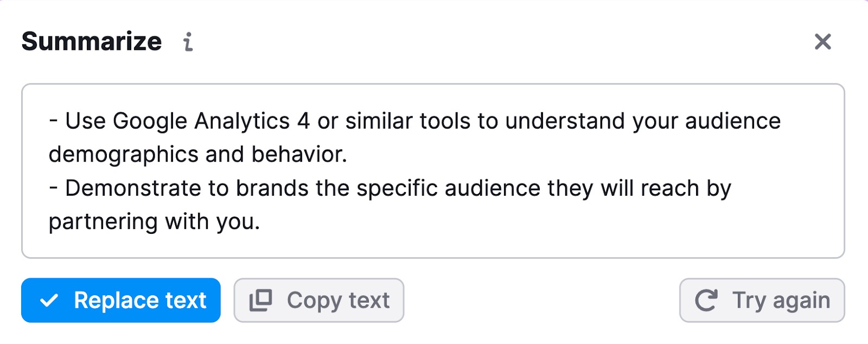Click the dash before "Use Google"
The width and height of the screenshot is (868, 344).
pyautogui.click(x=53, y=120)
